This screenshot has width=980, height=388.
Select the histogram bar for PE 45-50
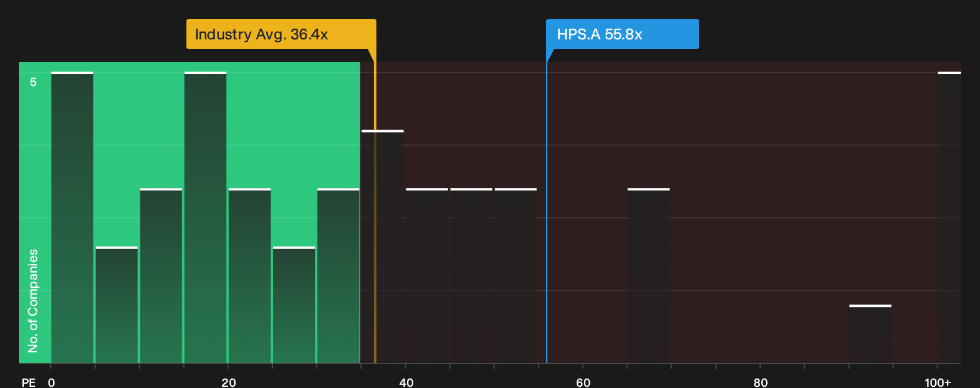pyautogui.click(x=471, y=276)
